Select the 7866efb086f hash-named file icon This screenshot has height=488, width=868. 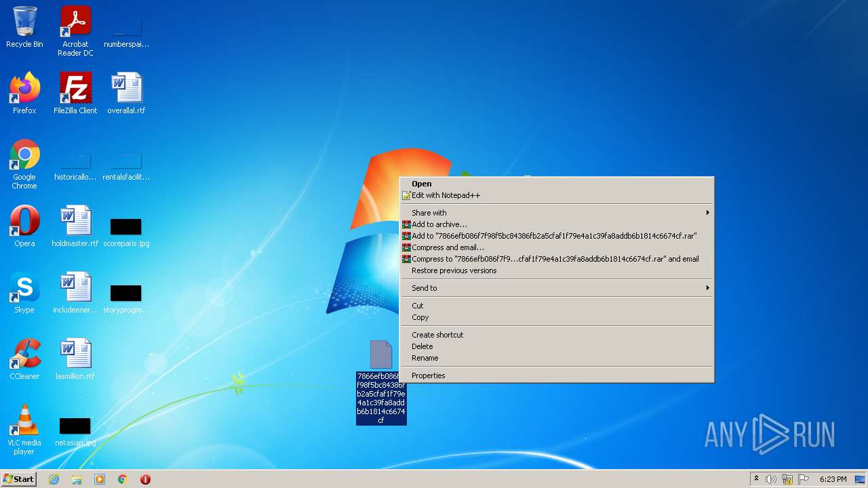(381, 382)
